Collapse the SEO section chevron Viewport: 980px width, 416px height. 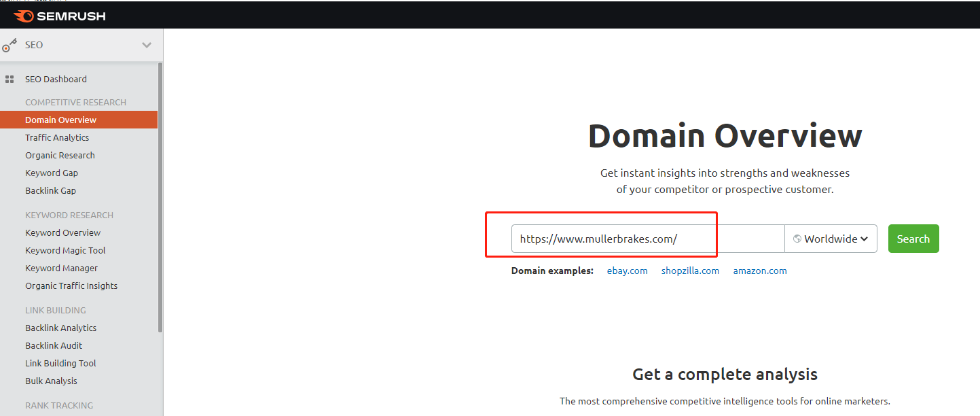(x=147, y=45)
